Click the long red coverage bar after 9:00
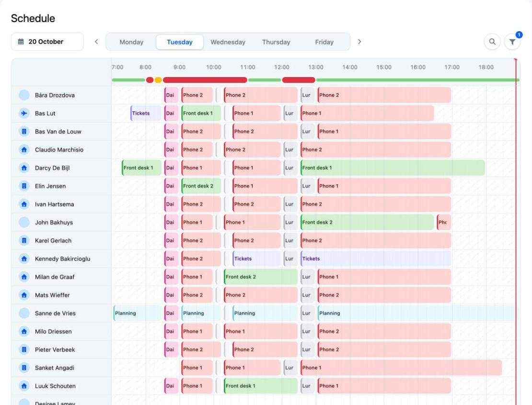The height and width of the screenshot is (405, 532). pos(205,80)
